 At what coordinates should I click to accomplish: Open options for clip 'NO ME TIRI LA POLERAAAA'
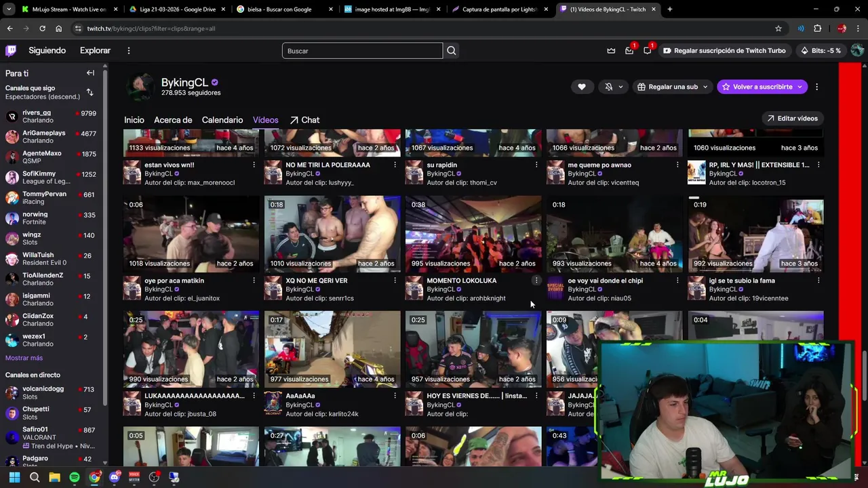coord(395,165)
